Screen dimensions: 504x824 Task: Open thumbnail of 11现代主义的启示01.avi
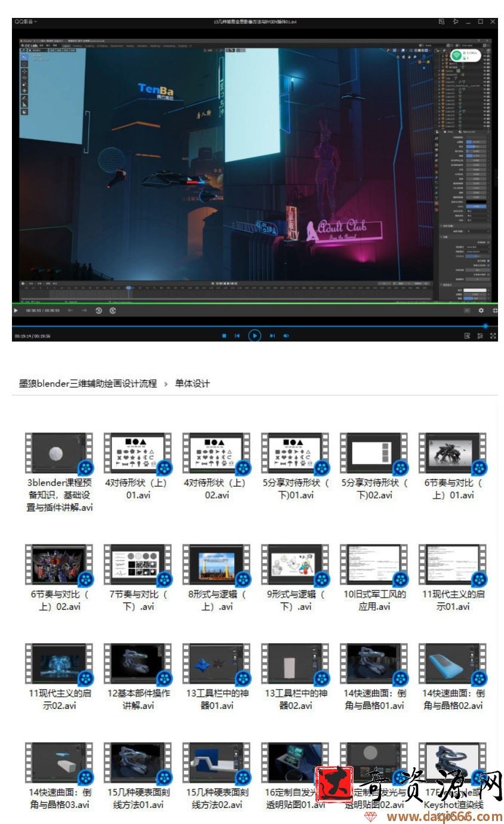point(453,564)
